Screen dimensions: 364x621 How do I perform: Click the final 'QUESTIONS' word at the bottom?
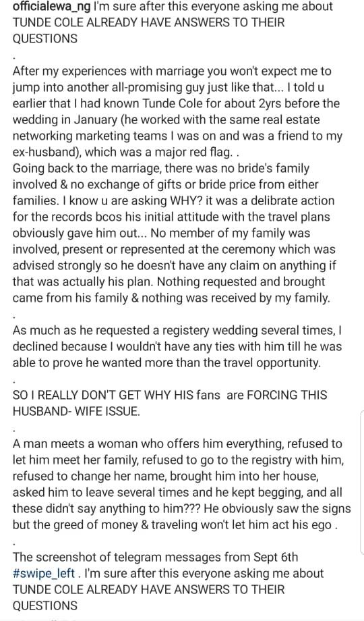coord(45,606)
